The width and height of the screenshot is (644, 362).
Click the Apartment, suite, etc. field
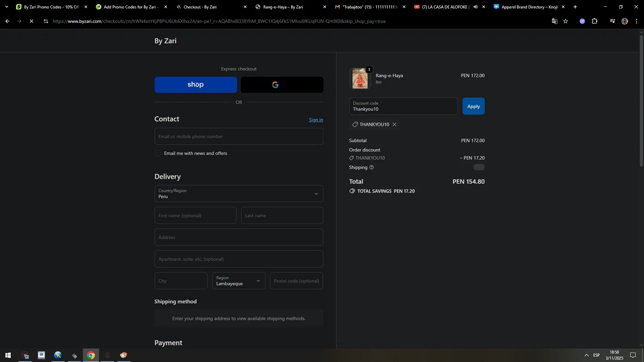click(239, 259)
